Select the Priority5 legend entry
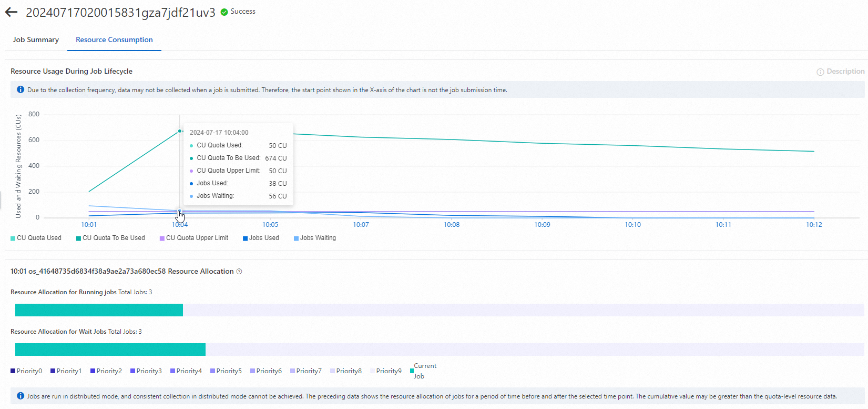868x409 pixels. (226, 371)
